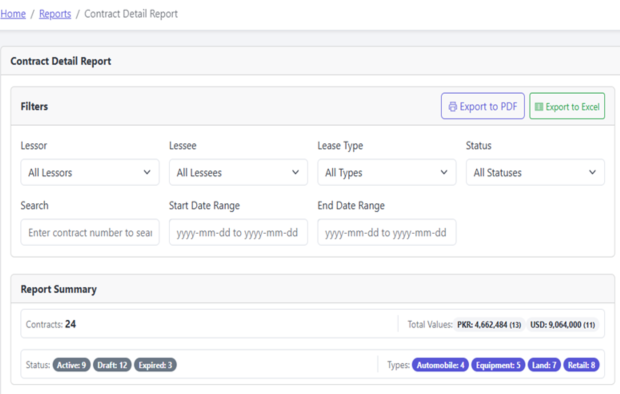Click the USD total value badge

point(563,325)
